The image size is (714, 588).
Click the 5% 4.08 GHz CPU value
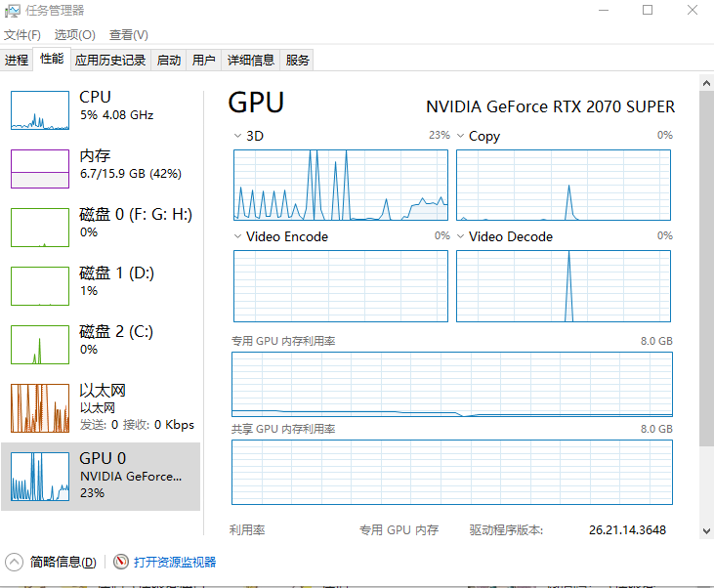coord(117,115)
